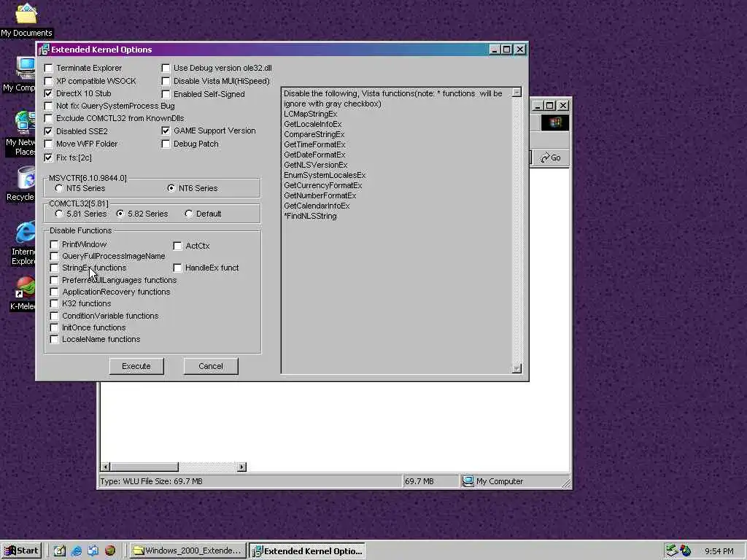Click the tray icon beside the clock
Image resolution: width=747 pixels, height=560 pixels.
(686, 551)
